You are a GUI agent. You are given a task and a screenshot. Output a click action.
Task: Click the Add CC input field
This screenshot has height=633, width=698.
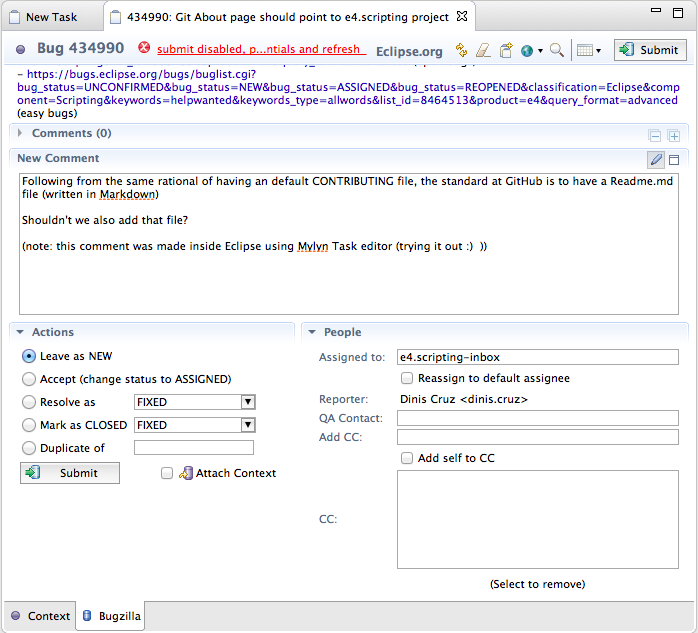point(538,437)
